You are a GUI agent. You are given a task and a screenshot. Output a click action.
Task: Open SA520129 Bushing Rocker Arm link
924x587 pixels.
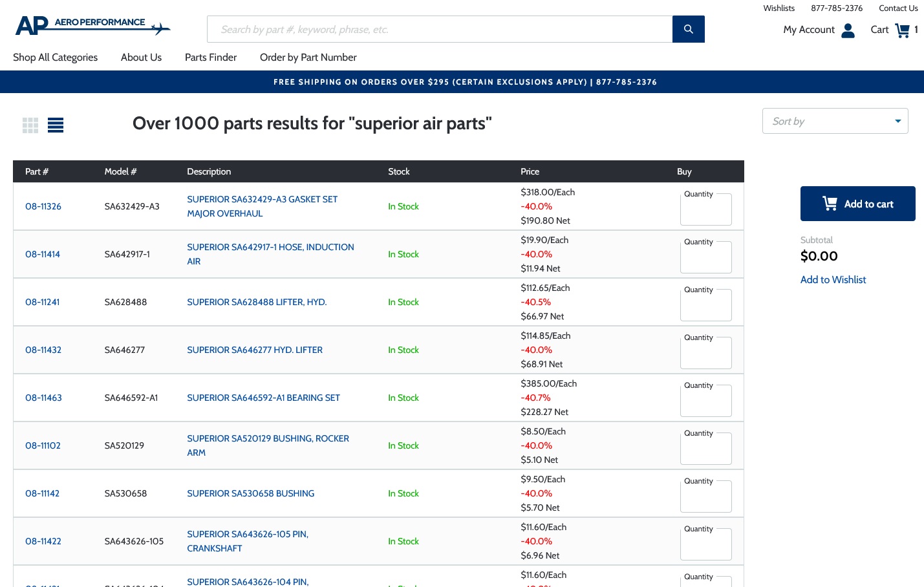(268, 446)
